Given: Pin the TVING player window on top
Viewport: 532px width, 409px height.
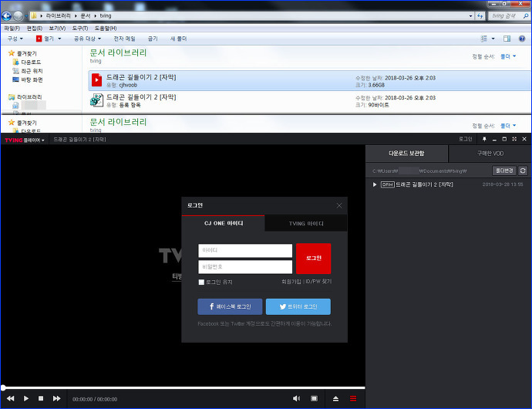Looking at the screenshot, I should coord(484,139).
